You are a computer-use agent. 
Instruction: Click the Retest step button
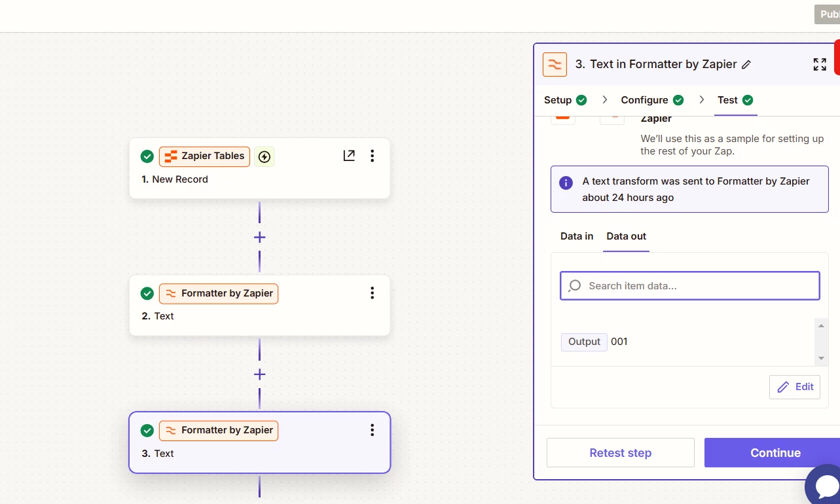pyautogui.click(x=621, y=453)
